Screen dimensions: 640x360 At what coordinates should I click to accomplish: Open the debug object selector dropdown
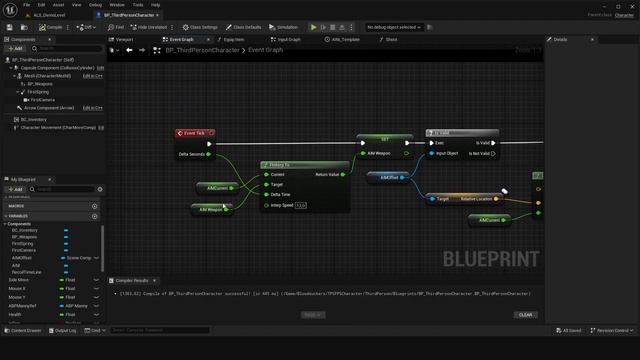point(393,27)
